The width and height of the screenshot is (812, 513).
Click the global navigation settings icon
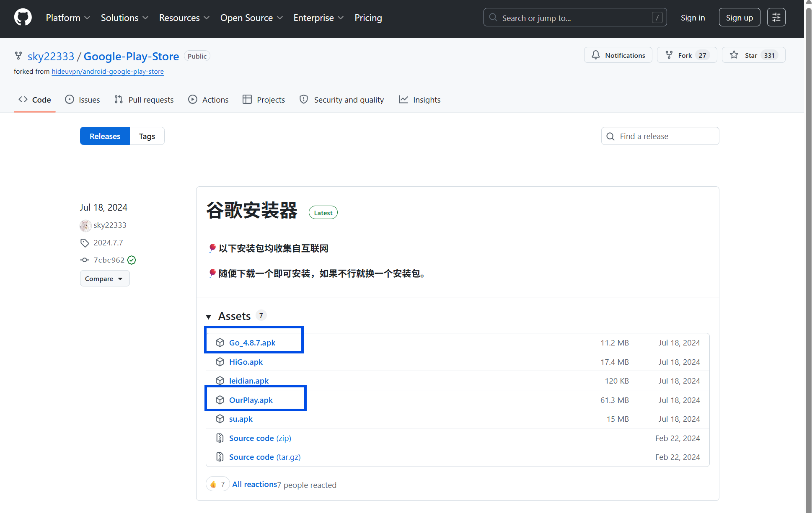(x=776, y=18)
